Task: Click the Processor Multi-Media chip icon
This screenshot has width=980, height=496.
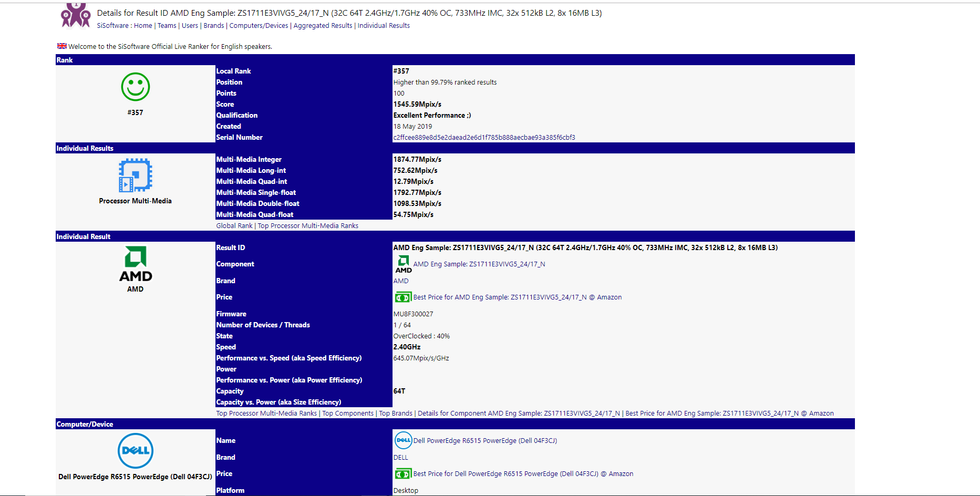Action: 136,175
